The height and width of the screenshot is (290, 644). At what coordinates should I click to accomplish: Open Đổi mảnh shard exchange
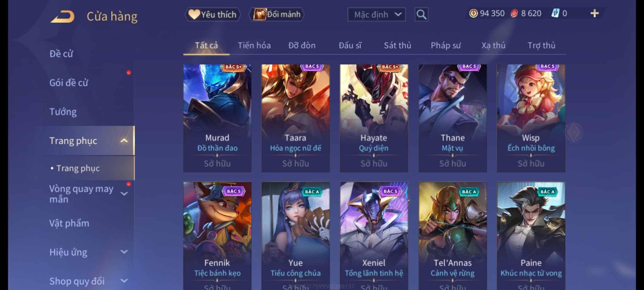pyautogui.click(x=277, y=15)
